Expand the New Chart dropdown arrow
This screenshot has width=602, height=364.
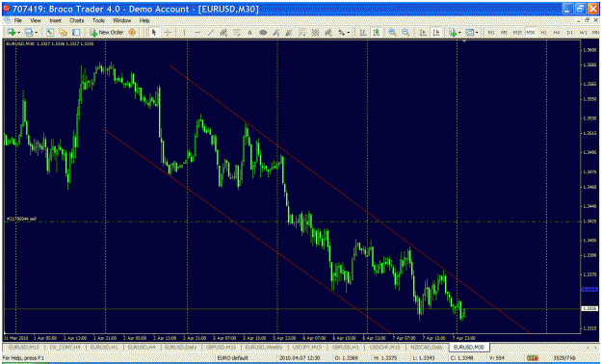click(x=18, y=33)
